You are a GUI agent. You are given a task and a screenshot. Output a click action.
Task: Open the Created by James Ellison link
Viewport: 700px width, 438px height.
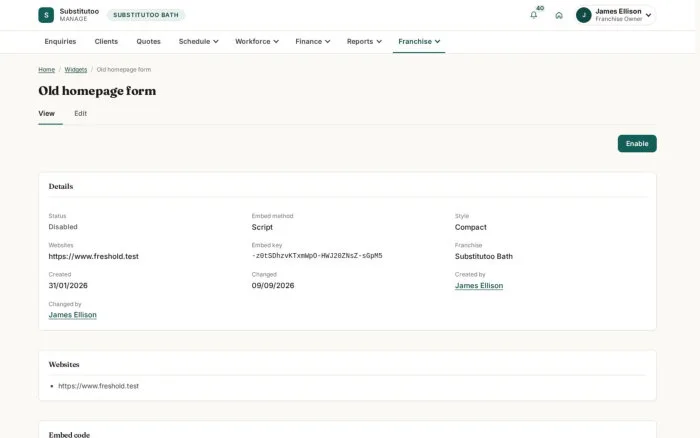click(479, 286)
